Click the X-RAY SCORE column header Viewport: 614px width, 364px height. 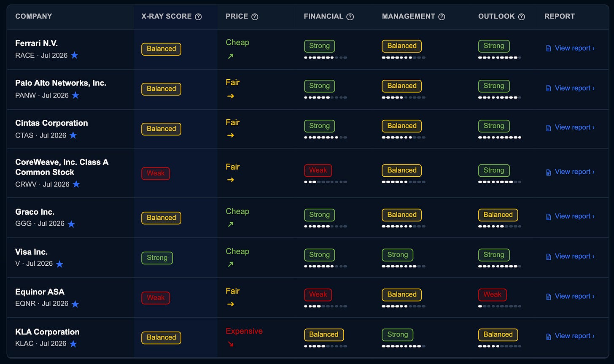pos(167,16)
